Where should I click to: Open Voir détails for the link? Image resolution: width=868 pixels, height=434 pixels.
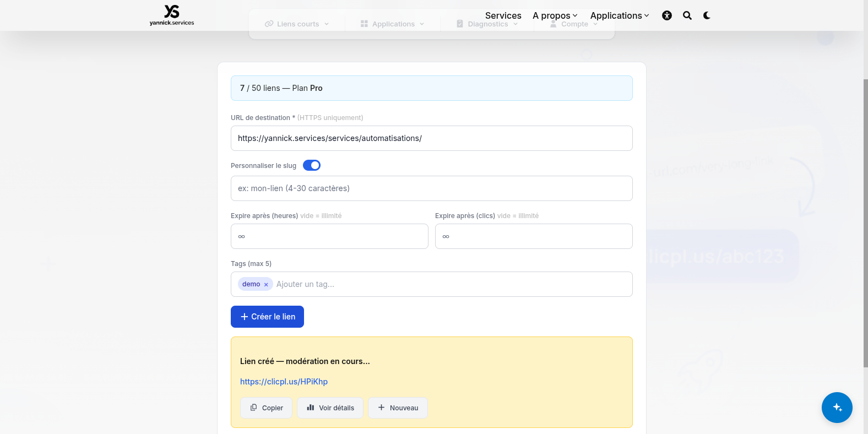(330, 408)
